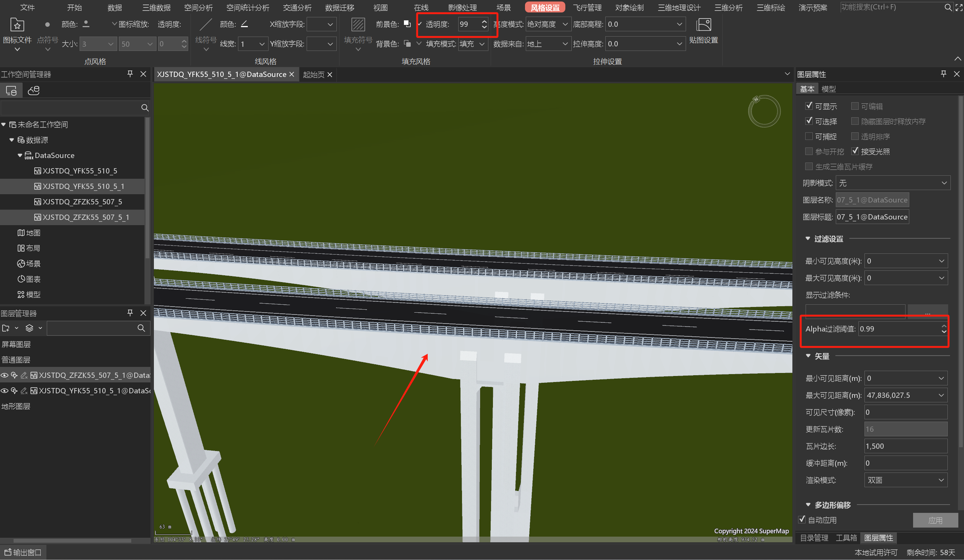964x560 pixels.
Task: Switch to the 三维分析 ribbon tab
Action: [x=728, y=7]
